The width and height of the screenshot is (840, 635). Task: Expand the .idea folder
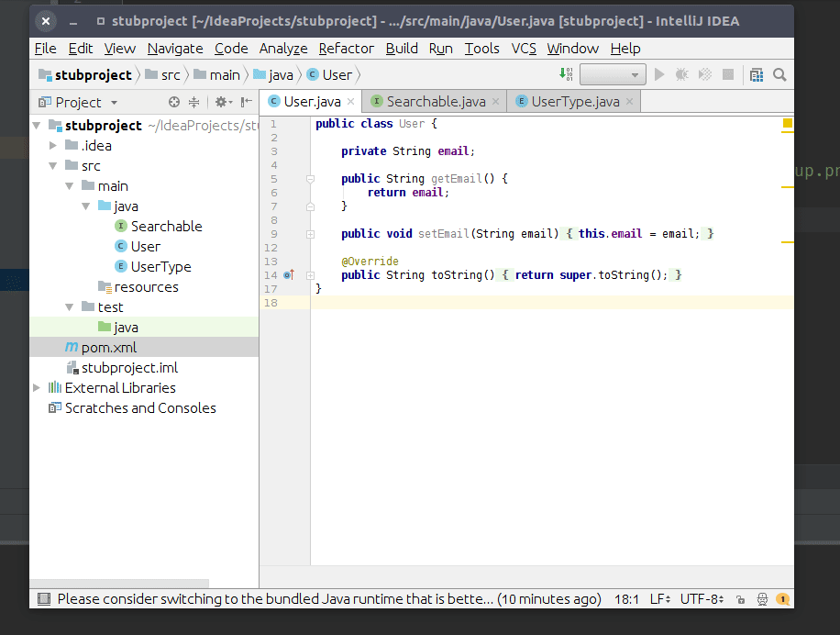[x=52, y=145]
